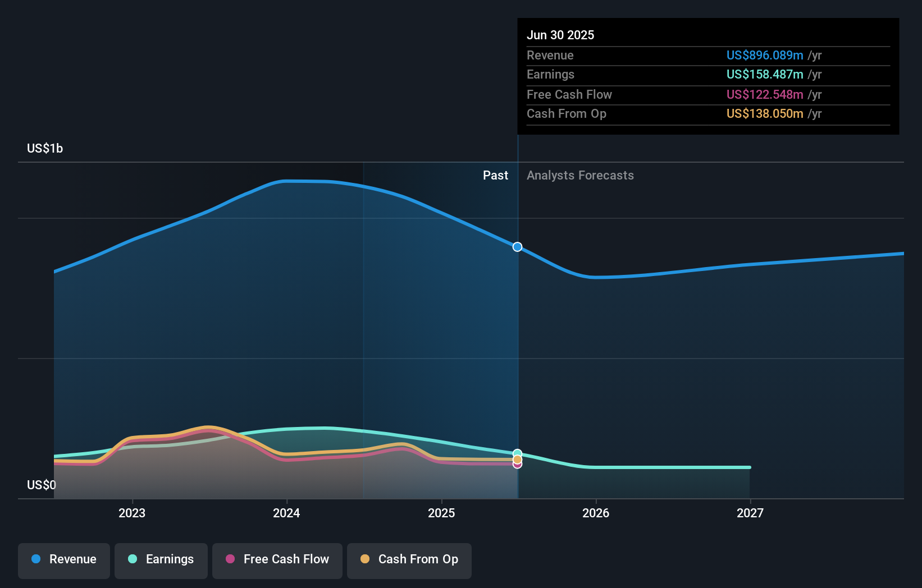Select the pink Free Cash Flow data point
The width and height of the screenshot is (922, 588).
coord(517,465)
